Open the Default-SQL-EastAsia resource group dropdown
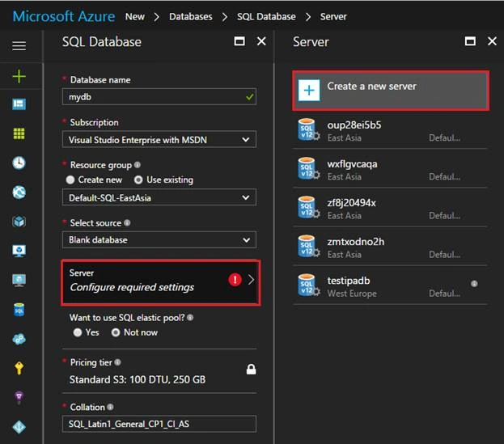The image size is (504, 444). click(159, 197)
